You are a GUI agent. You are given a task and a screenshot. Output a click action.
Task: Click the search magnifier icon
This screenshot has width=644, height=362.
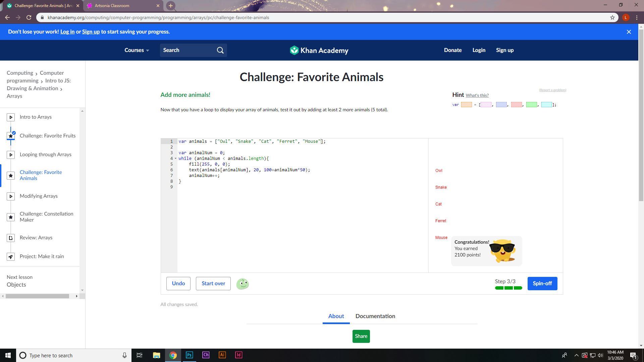[x=220, y=50]
